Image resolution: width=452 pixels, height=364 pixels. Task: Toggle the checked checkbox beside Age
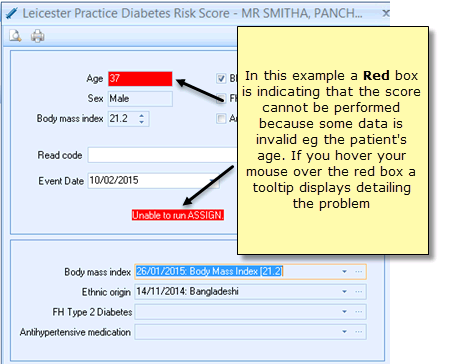221,78
